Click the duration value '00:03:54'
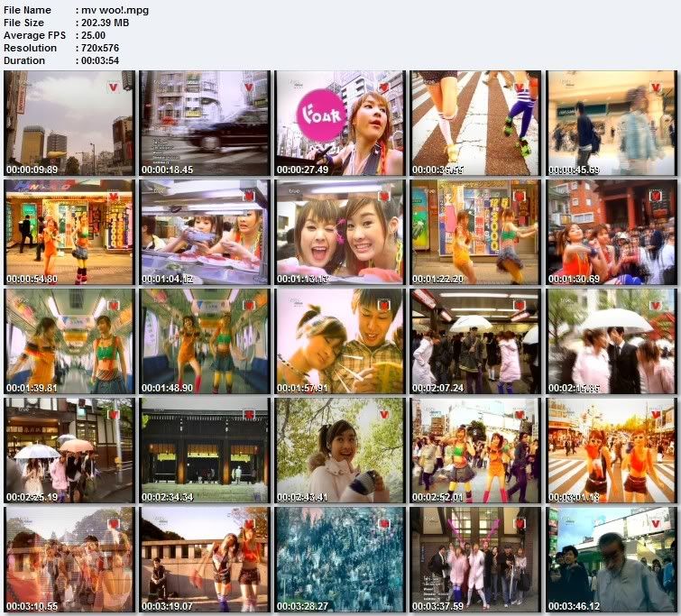Screen dimensions: 681x616 (x=100, y=60)
